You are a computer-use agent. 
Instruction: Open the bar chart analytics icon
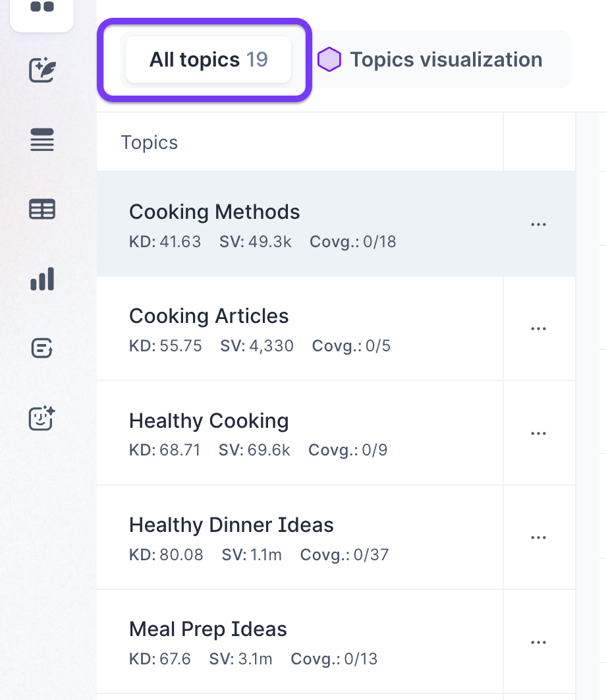coord(42,279)
